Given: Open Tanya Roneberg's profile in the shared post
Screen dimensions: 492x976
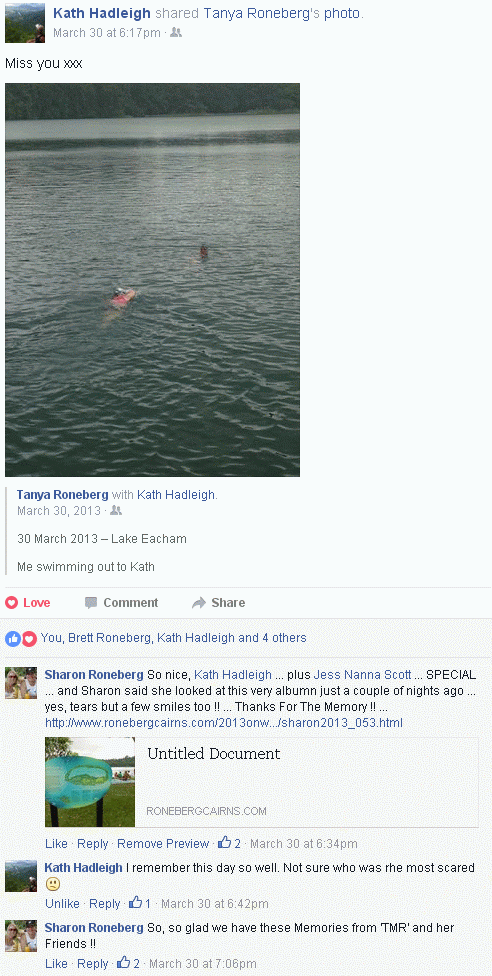Looking at the screenshot, I should (x=62, y=495).
